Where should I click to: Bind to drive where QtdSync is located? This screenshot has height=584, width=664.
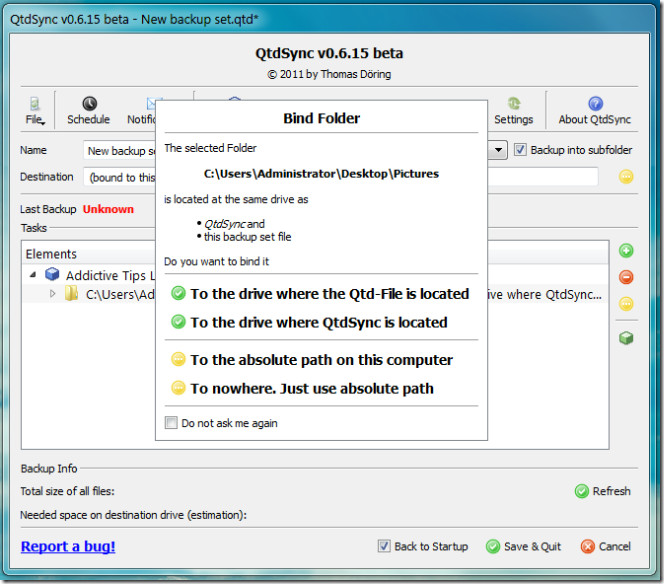coord(309,322)
